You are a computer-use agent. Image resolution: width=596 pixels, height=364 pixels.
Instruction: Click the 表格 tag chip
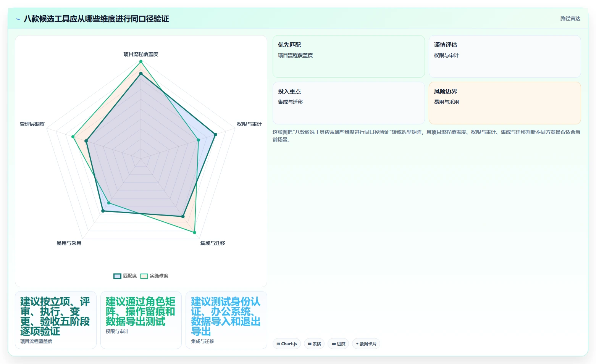point(314,344)
